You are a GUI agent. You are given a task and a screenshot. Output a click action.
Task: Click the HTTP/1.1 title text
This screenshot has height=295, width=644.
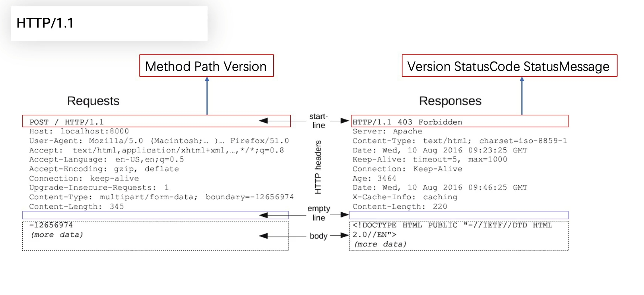45,23
